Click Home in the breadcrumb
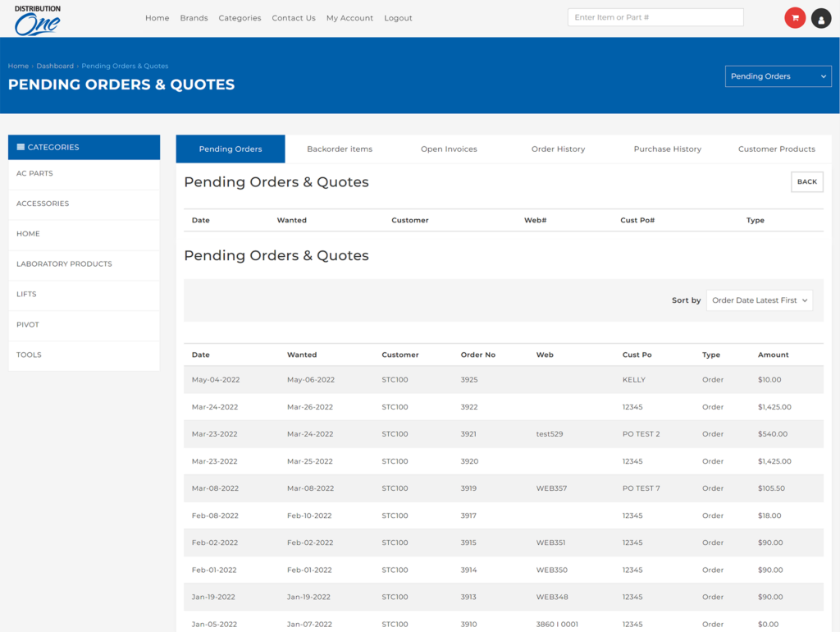The height and width of the screenshot is (632, 840). tap(18, 66)
